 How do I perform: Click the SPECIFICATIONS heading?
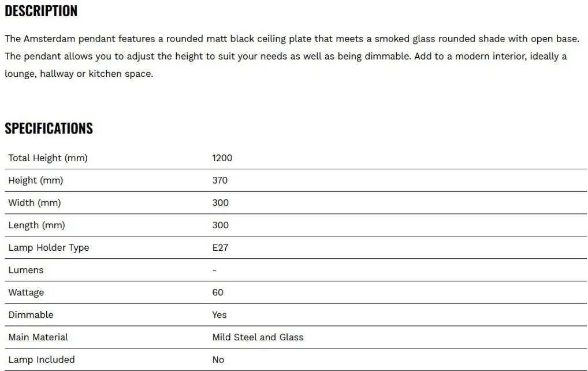[49, 128]
